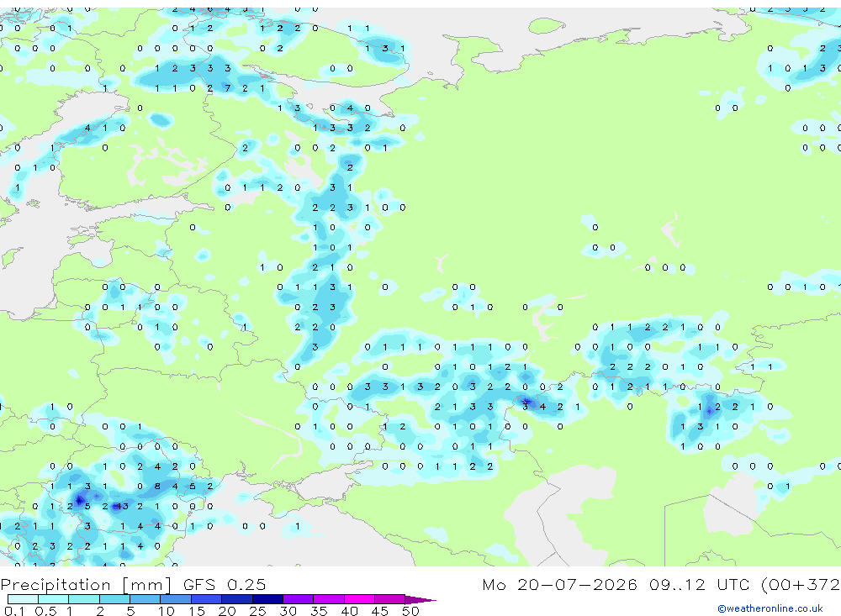Viewport: 841px width, 616px height.
Task: Click the legend label '0.1'
Action: [14, 611]
